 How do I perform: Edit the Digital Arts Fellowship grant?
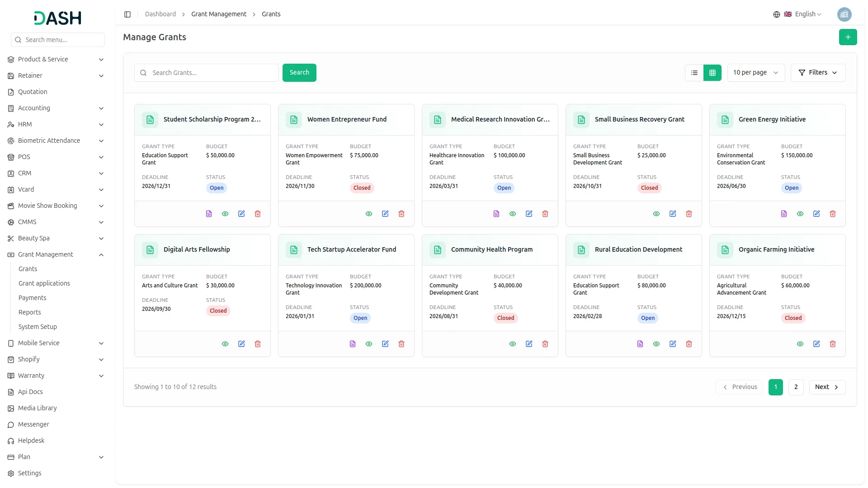point(241,344)
